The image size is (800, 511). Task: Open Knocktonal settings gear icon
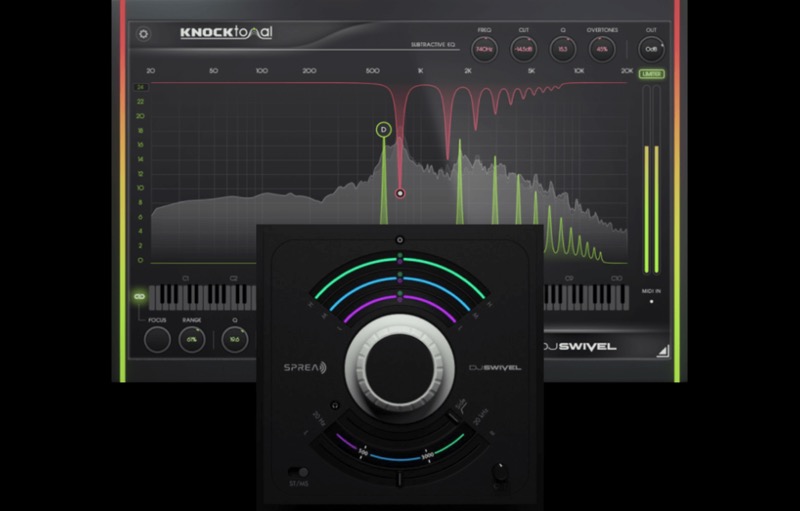click(x=143, y=33)
